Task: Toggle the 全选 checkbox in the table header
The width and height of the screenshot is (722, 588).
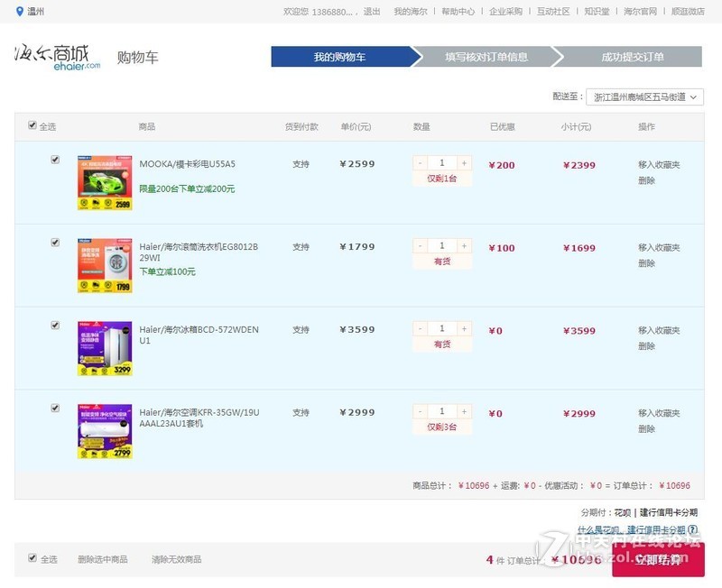Action: tap(32, 125)
